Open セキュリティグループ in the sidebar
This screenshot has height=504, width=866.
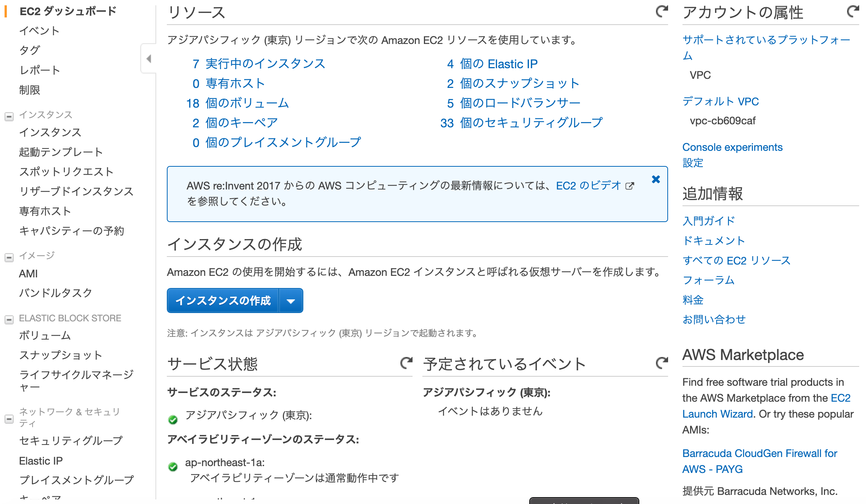[x=71, y=440]
